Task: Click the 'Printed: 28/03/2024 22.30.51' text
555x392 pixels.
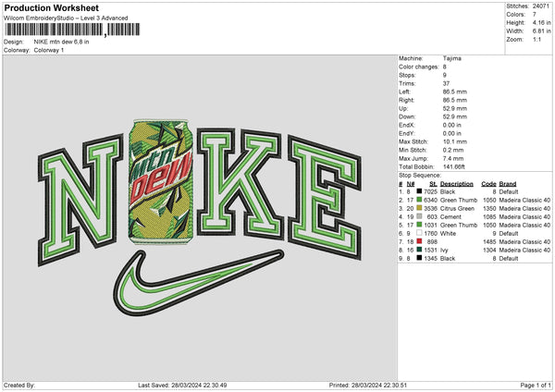Action: pyautogui.click(x=368, y=385)
